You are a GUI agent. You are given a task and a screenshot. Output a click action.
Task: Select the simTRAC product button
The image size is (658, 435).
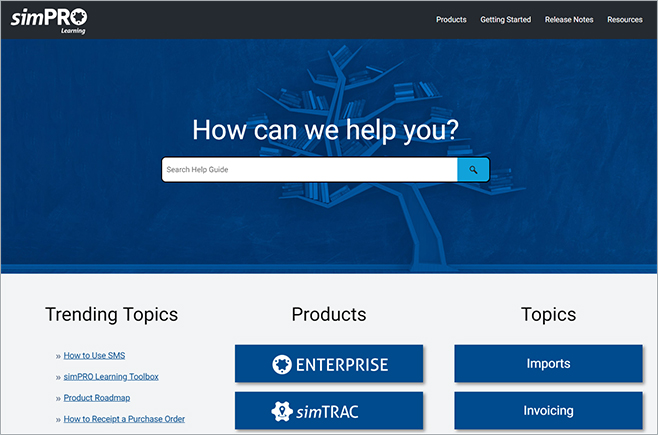click(329, 411)
